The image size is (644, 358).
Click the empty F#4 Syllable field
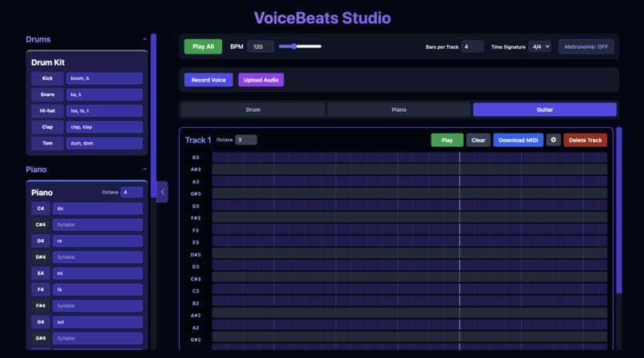pos(97,306)
